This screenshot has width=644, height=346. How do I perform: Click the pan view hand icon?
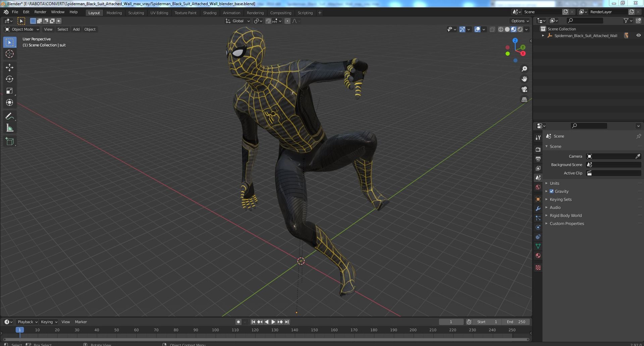pos(524,79)
